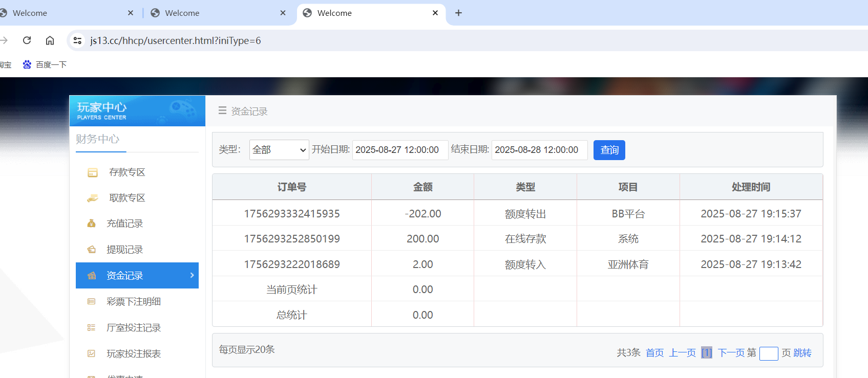Click the 取款专区 withdrawal icon
Image resolution: width=868 pixels, height=378 pixels.
[92, 198]
